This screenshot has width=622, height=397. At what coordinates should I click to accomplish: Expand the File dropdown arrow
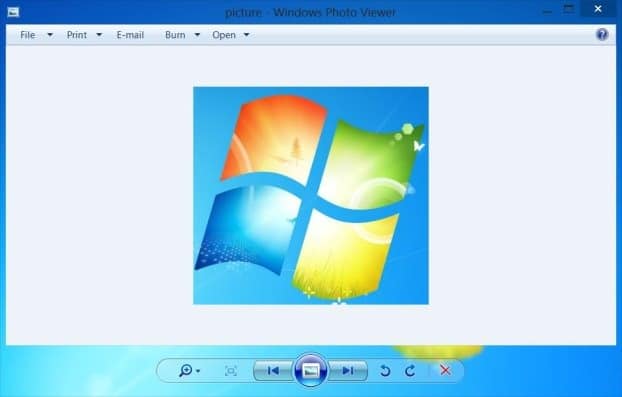click(50, 35)
